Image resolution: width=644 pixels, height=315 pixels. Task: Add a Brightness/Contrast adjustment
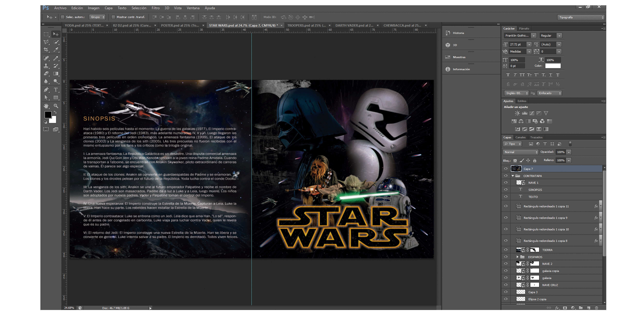517,113
